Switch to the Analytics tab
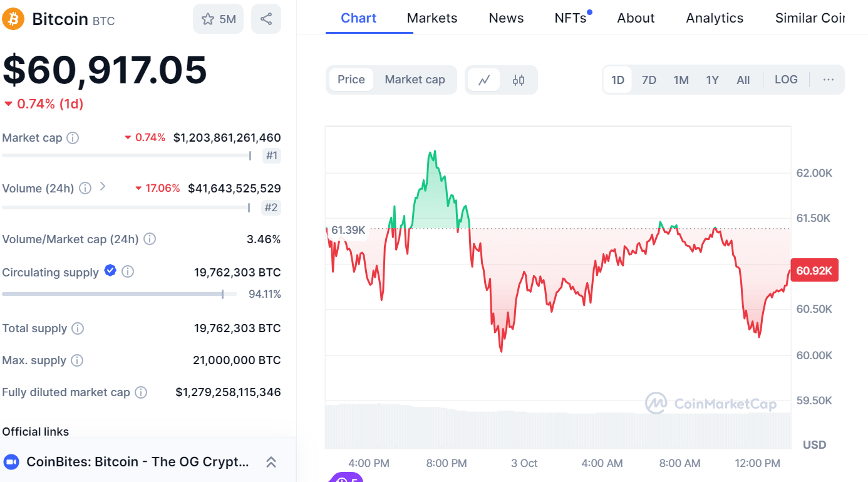The height and width of the screenshot is (482, 868). tap(715, 18)
